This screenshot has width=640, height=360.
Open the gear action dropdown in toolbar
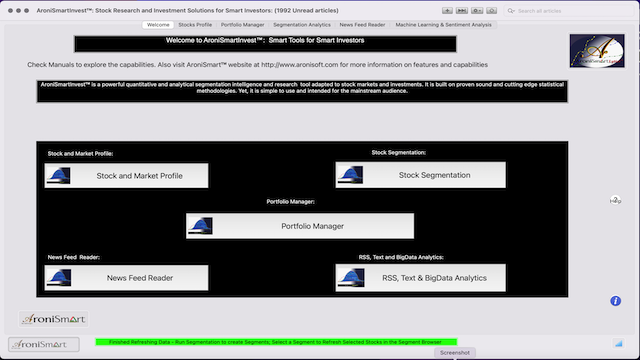[x=477, y=11]
